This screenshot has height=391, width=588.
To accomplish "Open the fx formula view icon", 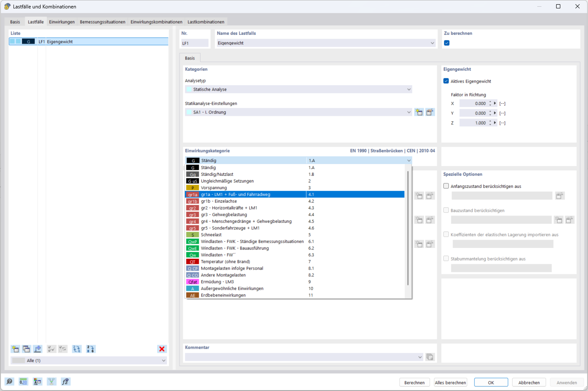I will click(65, 381).
